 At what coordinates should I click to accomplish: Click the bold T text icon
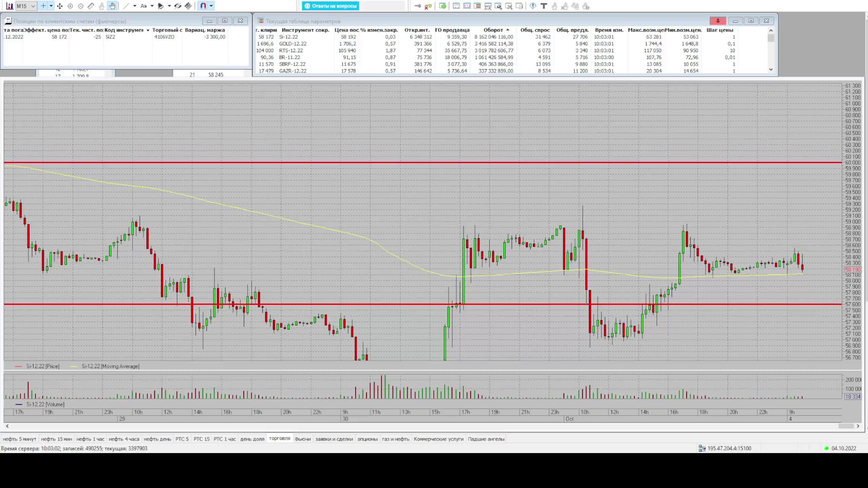544,6
